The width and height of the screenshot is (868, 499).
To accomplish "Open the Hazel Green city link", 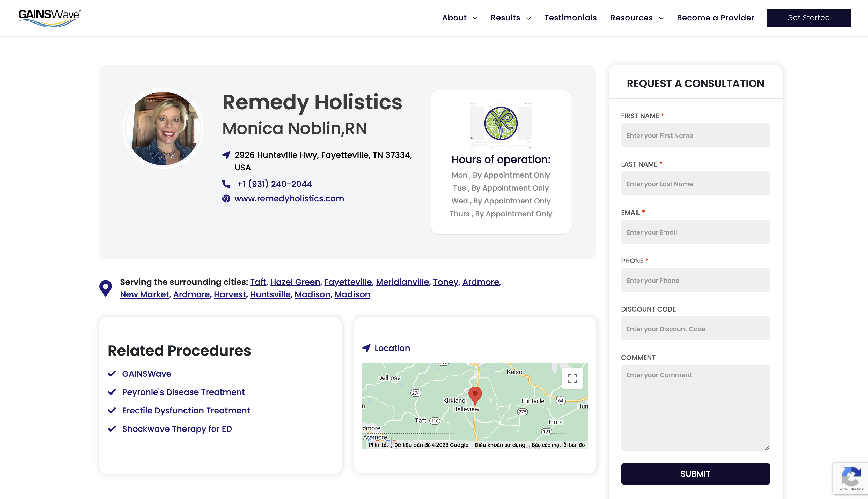I will pyautogui.click(x=295, y=282).
